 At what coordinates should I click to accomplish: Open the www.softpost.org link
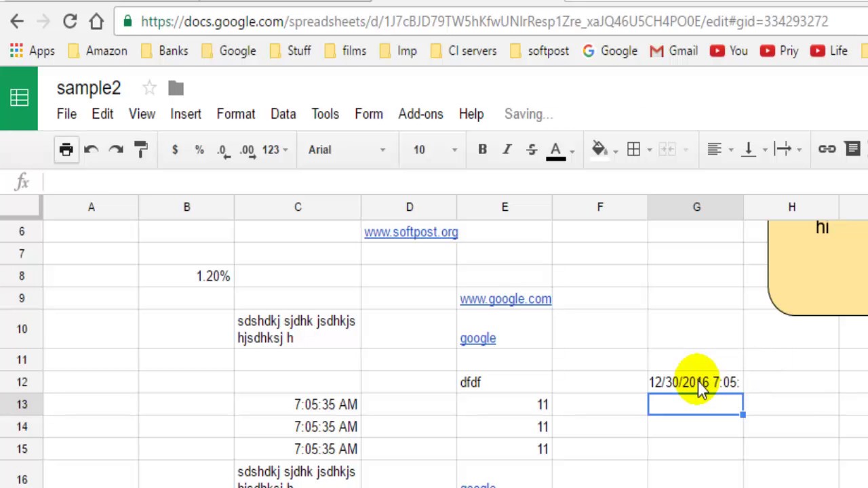411,232
